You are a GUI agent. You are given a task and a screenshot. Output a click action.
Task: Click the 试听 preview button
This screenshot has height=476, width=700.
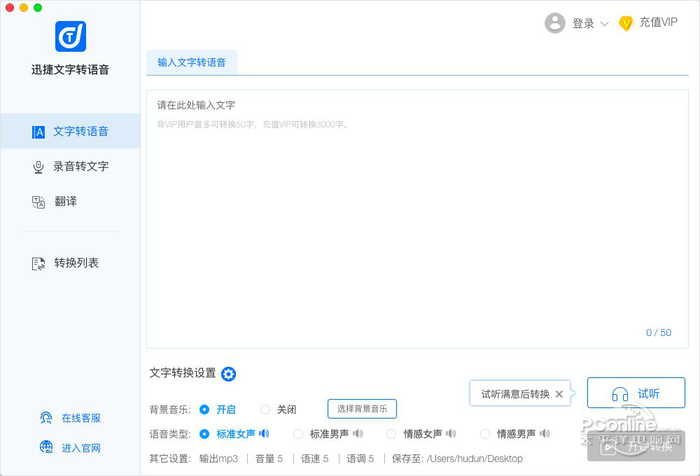636,393
